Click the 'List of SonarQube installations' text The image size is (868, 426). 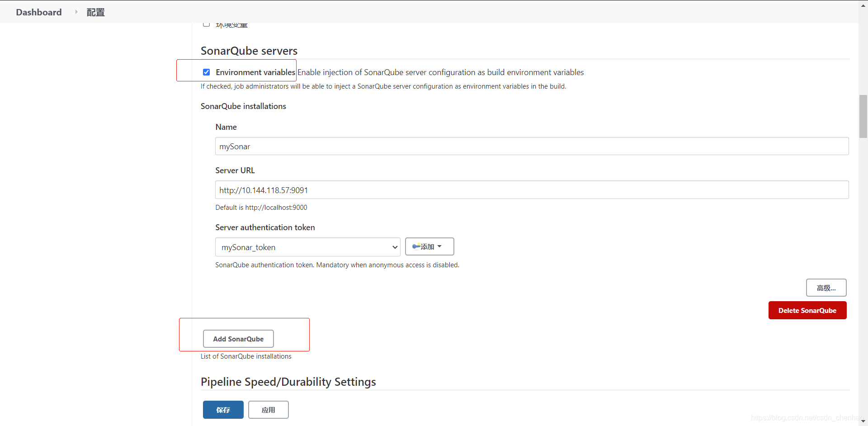pos(246,356)
